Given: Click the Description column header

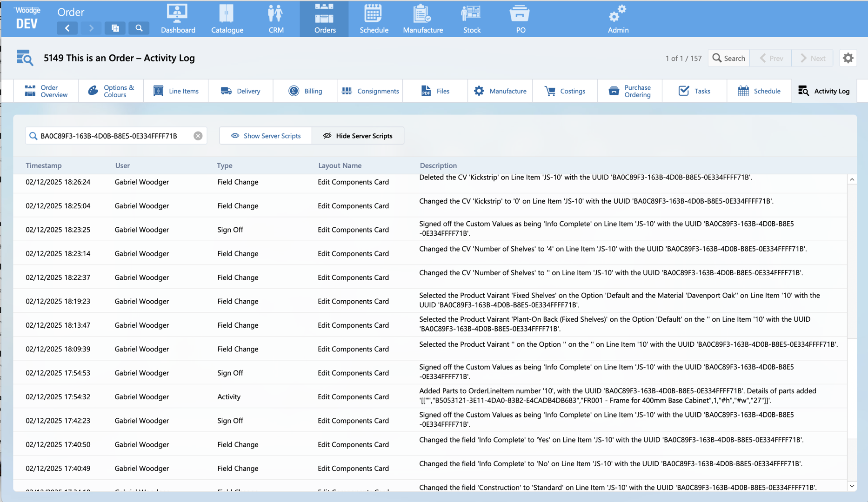Looking at the screenshot, I should point(438,165).
